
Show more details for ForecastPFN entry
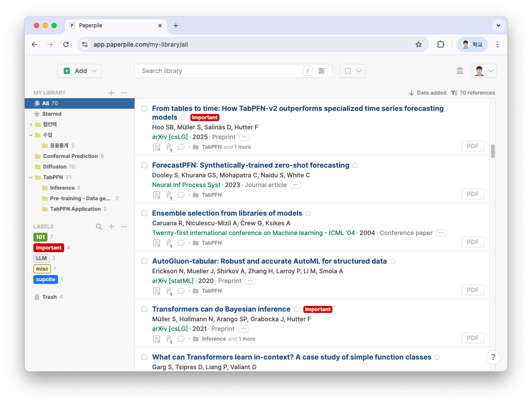(295, 185)
